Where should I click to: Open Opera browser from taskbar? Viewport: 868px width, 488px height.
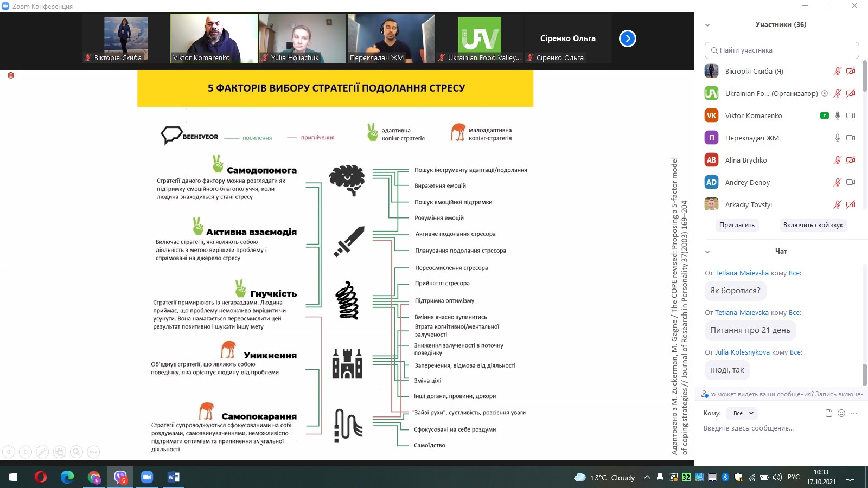(x=41, y=477)
